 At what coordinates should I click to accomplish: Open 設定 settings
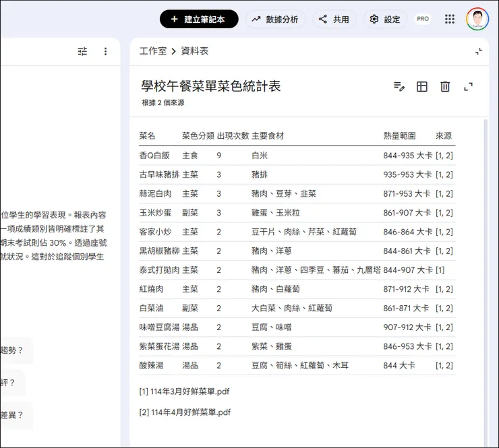coord(385,19)
